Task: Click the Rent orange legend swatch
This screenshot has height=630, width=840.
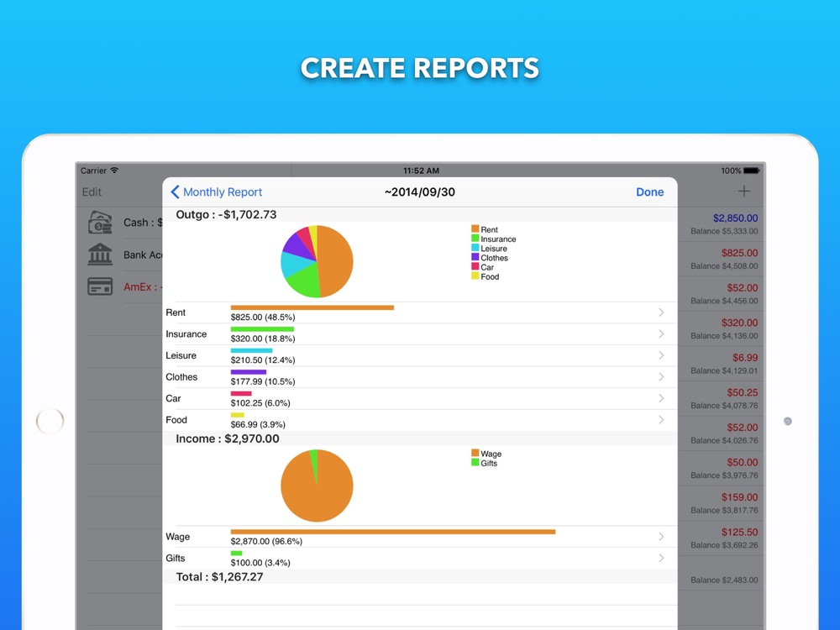Action: (x=475, y=228)
